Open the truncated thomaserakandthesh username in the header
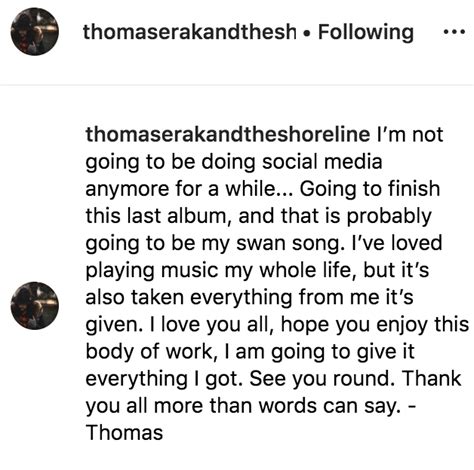The width and height of the screenshot is (474, 470). click(x=189, y=32)
